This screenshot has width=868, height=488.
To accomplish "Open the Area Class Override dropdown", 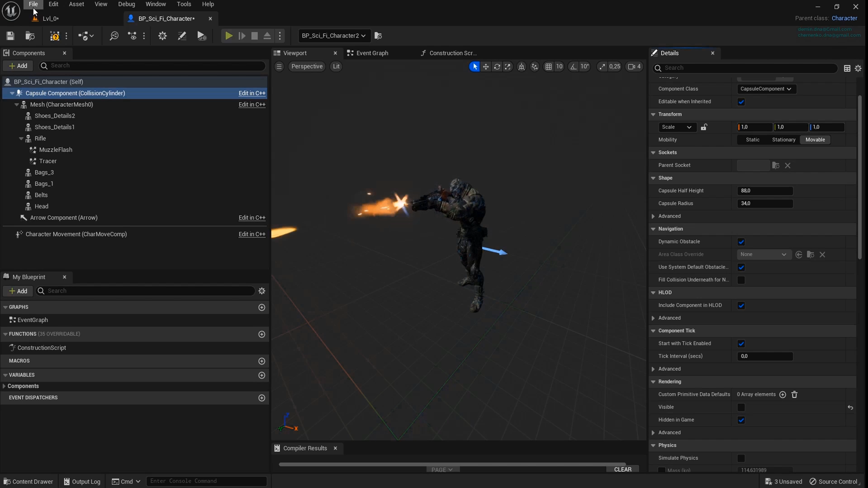I will coord(764,255).
